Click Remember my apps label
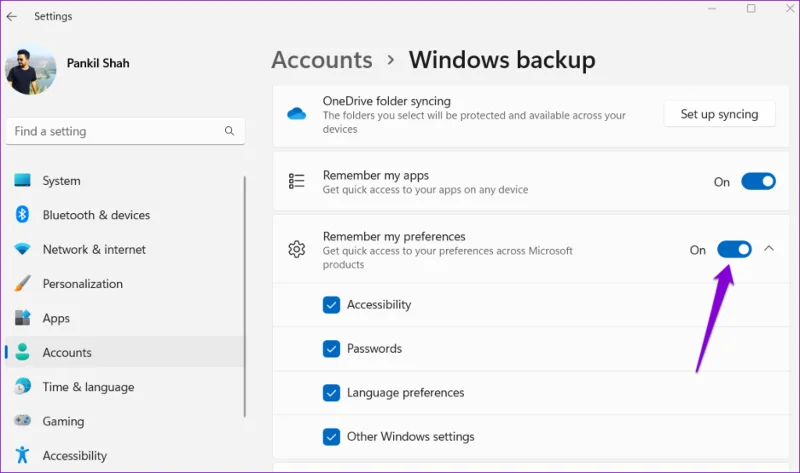Image resolution: width=800 pixels, height=473 pixels. point(376,175)
